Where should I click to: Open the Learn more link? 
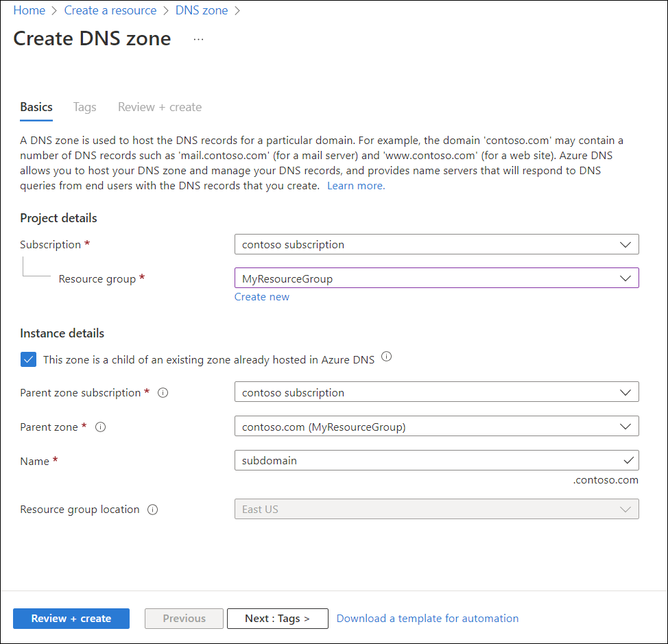coord(355,185)
